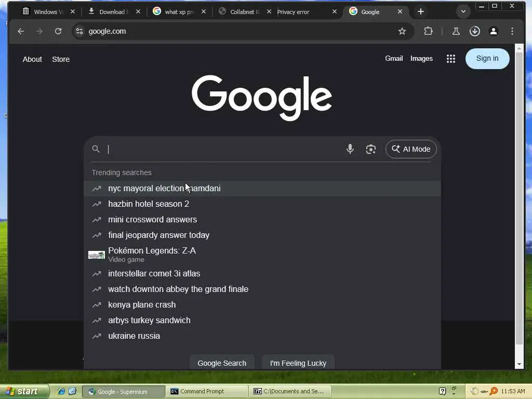The height and width of the screenshot is (399, 532).
Task: Select 'nyc mayoral election mamdani' suggestion
Action: pos(262,188)
